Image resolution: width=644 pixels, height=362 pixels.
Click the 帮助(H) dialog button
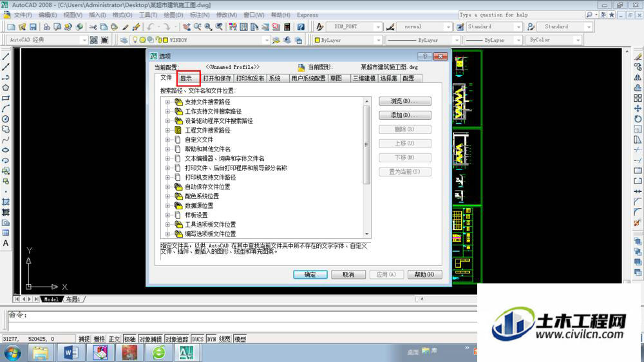point(424,274)
